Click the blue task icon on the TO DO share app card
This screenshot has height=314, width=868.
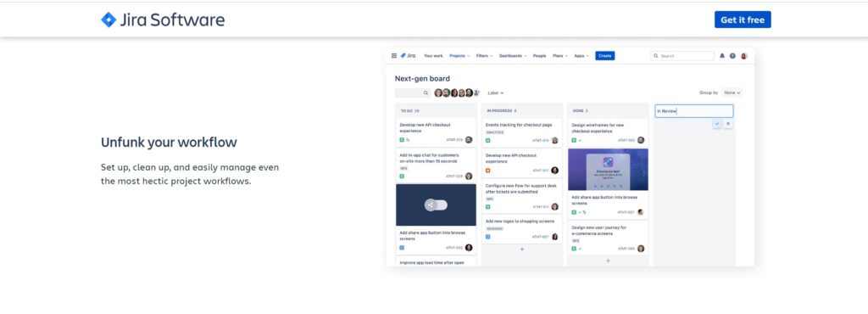click(402, 248)
